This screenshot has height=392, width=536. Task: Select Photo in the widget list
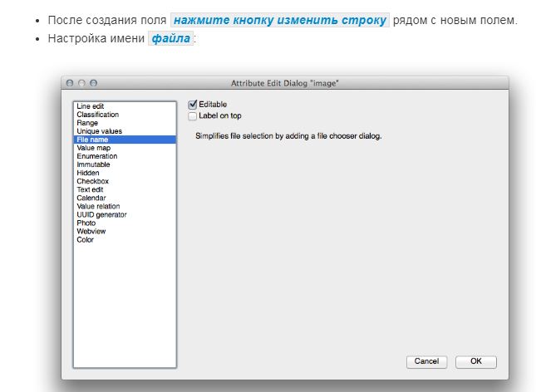pyautogui.click(x=125, y=223)
